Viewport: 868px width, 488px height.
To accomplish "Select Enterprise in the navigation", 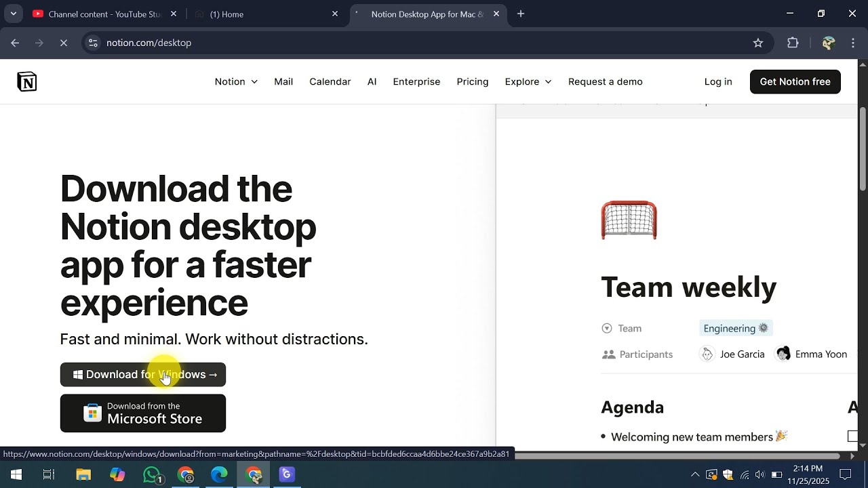I will tap(416, 81).
